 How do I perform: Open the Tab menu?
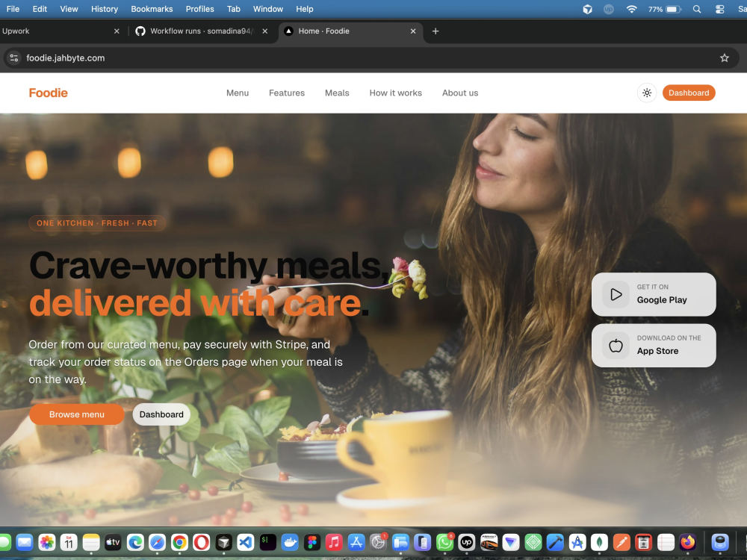(x=233, y=9)
